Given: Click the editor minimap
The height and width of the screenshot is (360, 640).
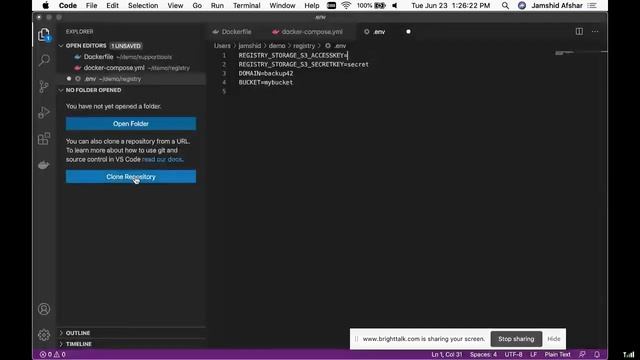Looking at the screenshot, I should click(581, 52).
